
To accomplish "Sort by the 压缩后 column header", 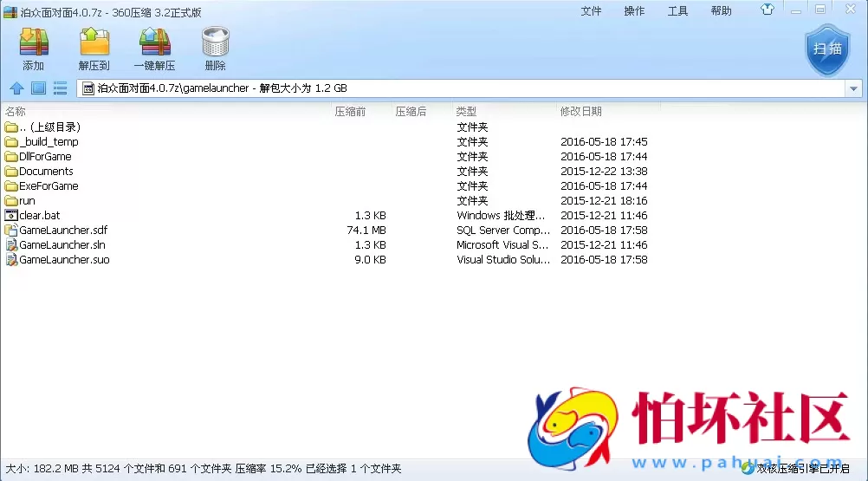I will coord(411,111).
